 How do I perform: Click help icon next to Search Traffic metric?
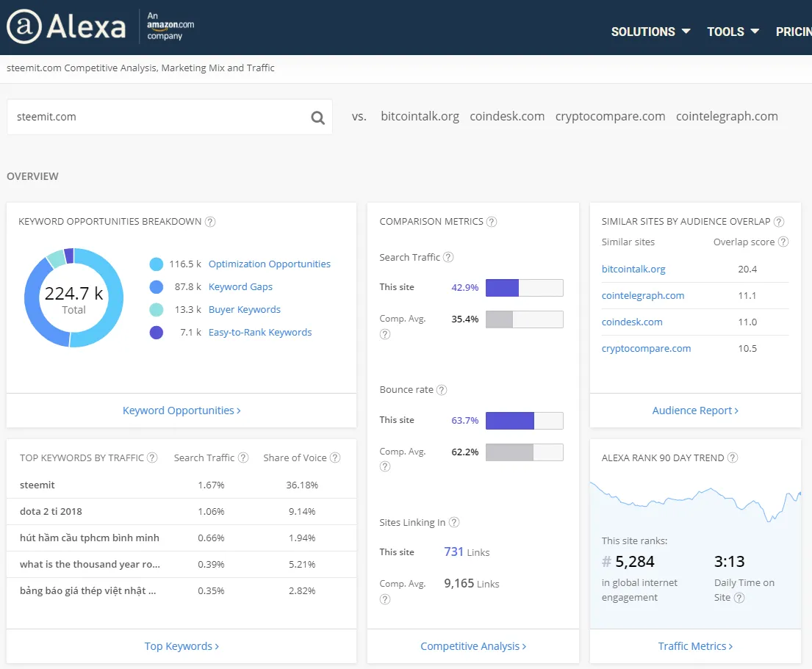pos(448,257)
